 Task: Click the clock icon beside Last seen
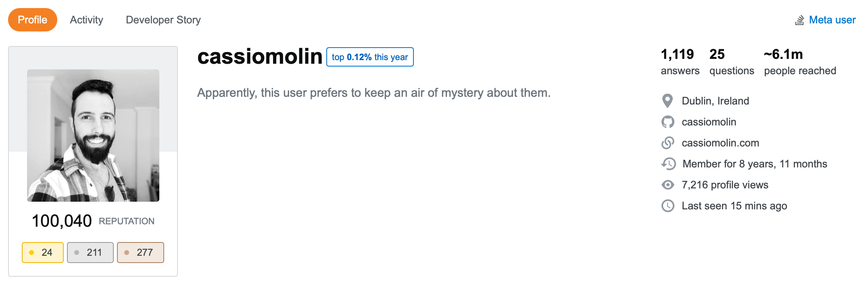(x=668, y=206)
